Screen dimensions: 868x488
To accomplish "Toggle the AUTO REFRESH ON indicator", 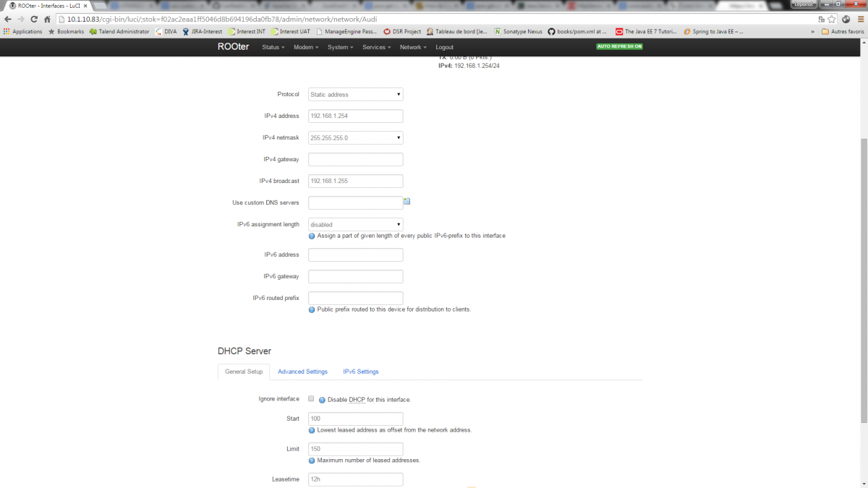I will coord(619,46).
